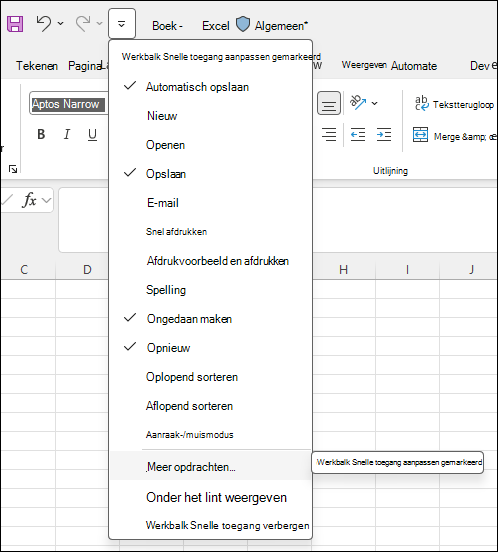Open the Undo history dropdown arrow

coord(61,24)
